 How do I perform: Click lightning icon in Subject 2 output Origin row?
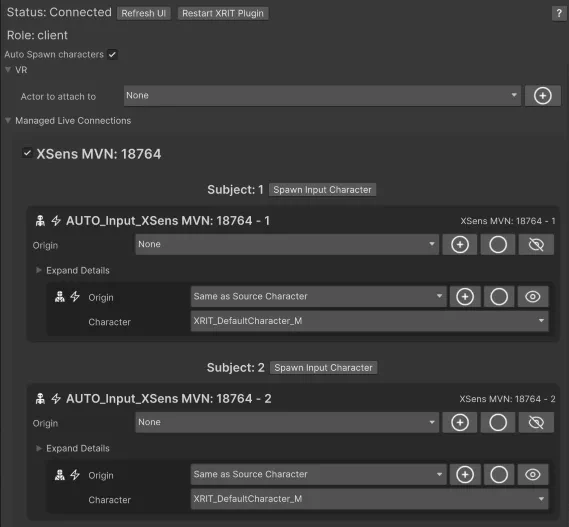pos(75,474)
